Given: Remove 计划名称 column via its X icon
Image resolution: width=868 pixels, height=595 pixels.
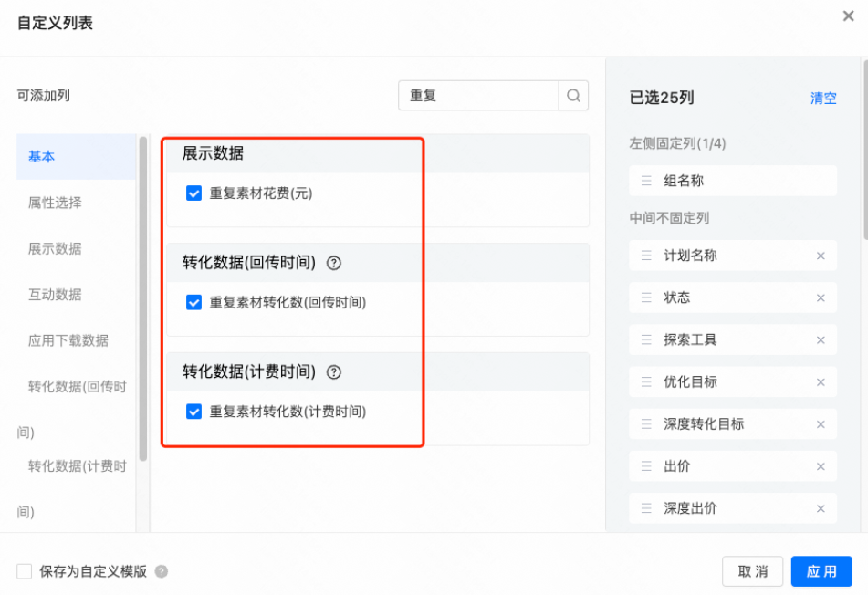Looking at the screenshot, I should pos(821,255).
